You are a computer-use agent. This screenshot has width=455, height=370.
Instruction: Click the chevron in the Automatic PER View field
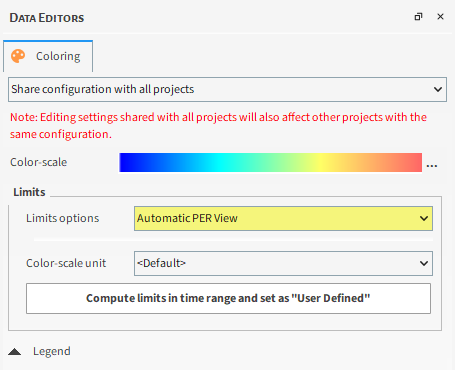(x=424, y=218)
